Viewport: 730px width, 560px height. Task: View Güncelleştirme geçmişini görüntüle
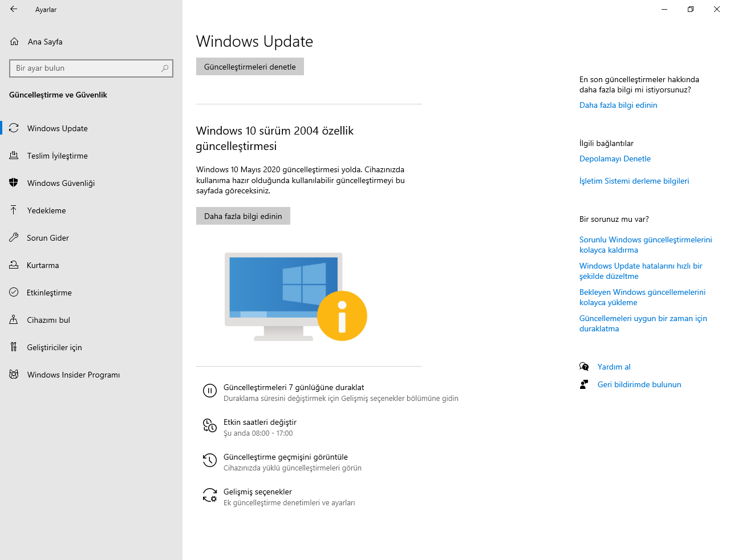tap(282, 462)
